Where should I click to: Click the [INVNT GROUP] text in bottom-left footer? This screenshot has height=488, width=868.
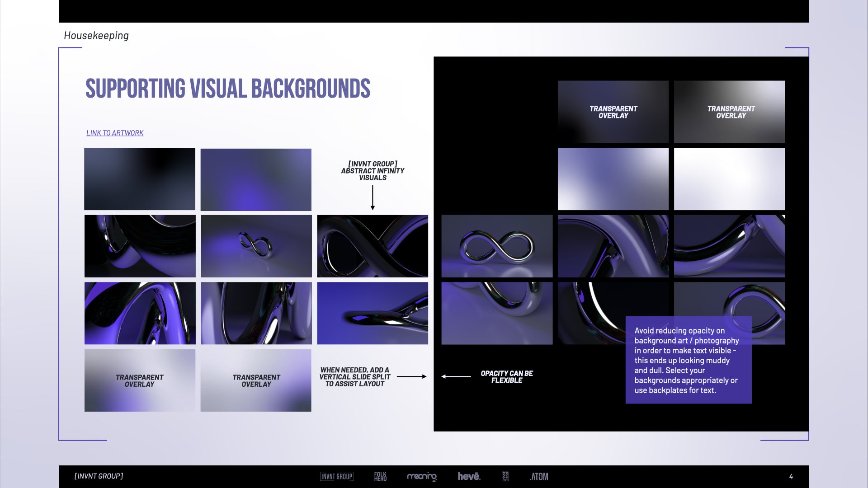99,475
